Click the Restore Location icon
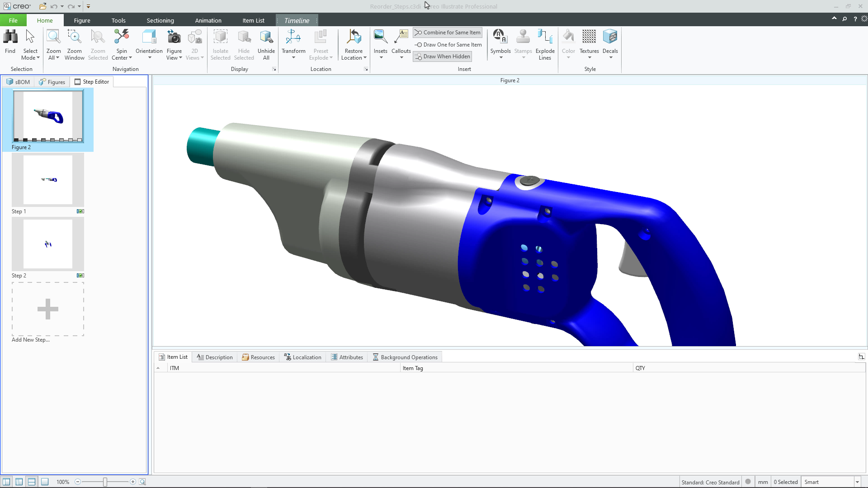The image size is (868, 488). [x=354, y=37]
